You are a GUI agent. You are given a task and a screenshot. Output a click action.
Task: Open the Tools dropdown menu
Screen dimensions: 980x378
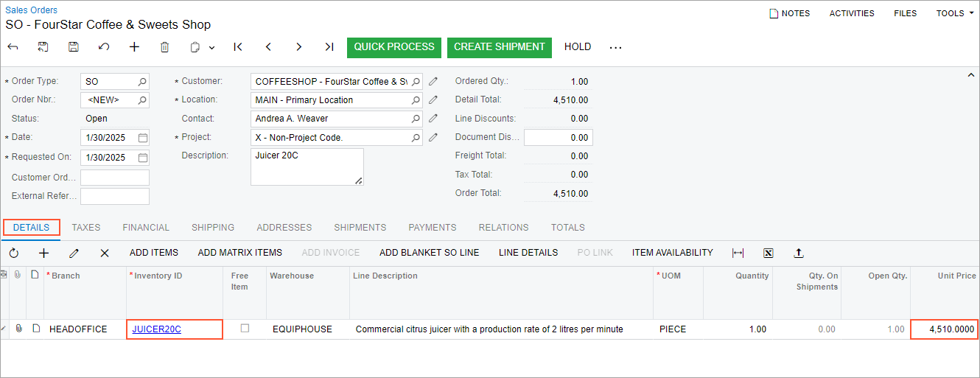tap(955, 13)
